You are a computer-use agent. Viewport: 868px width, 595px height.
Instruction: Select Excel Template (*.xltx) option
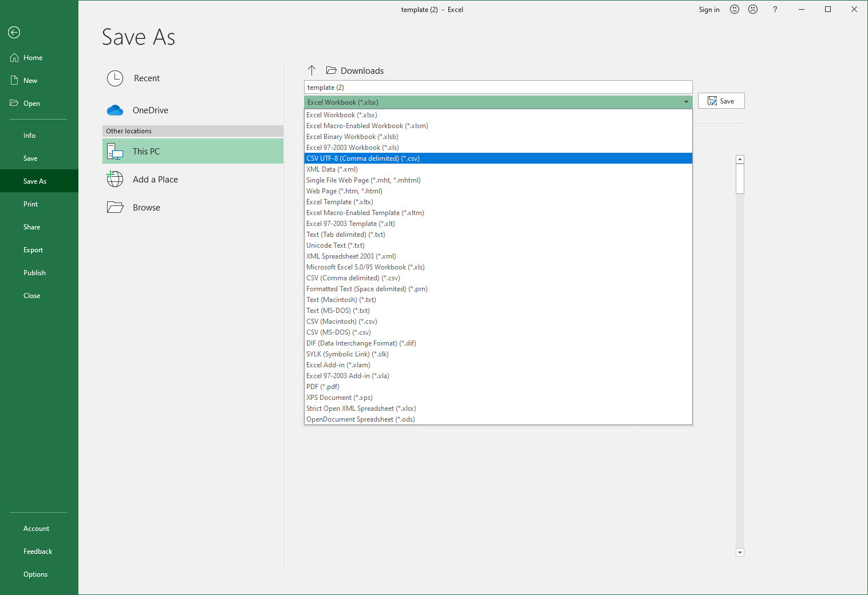498,202
